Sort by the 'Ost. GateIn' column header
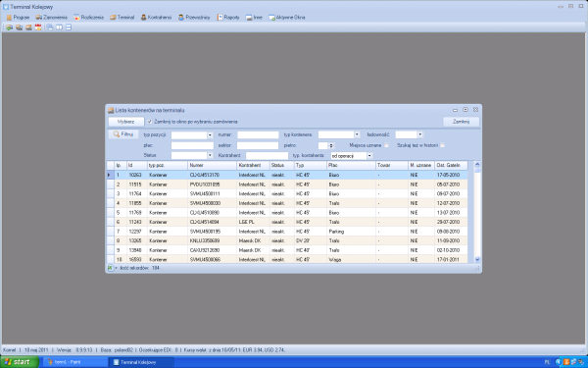Image resolution: width=588 pixels, height=368 pixels. 451,165
